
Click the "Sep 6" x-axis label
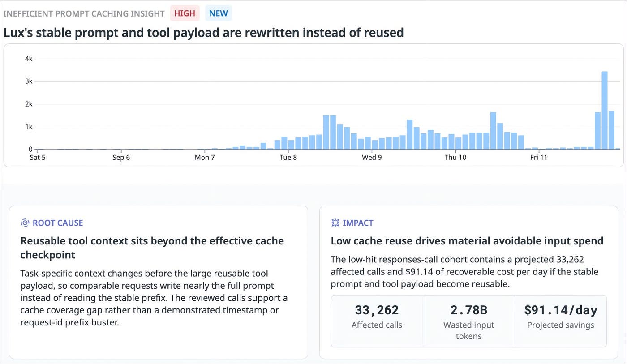click(x=121, y=158)
